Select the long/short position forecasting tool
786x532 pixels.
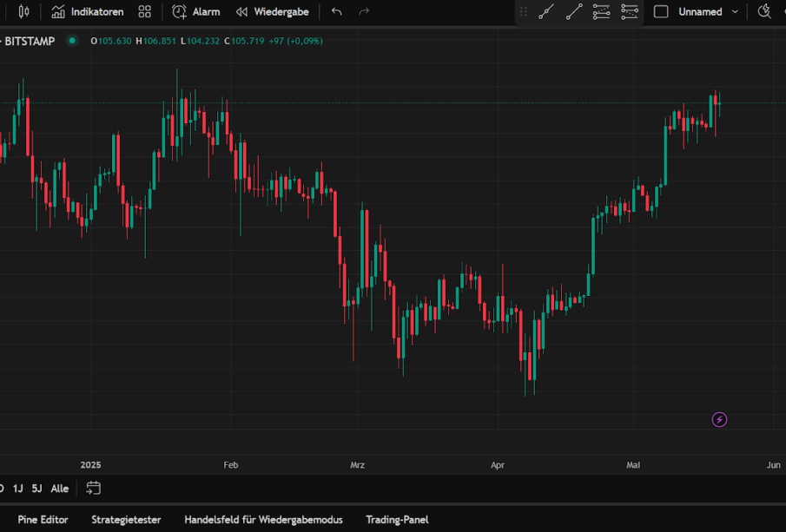[x=630, y=12]
